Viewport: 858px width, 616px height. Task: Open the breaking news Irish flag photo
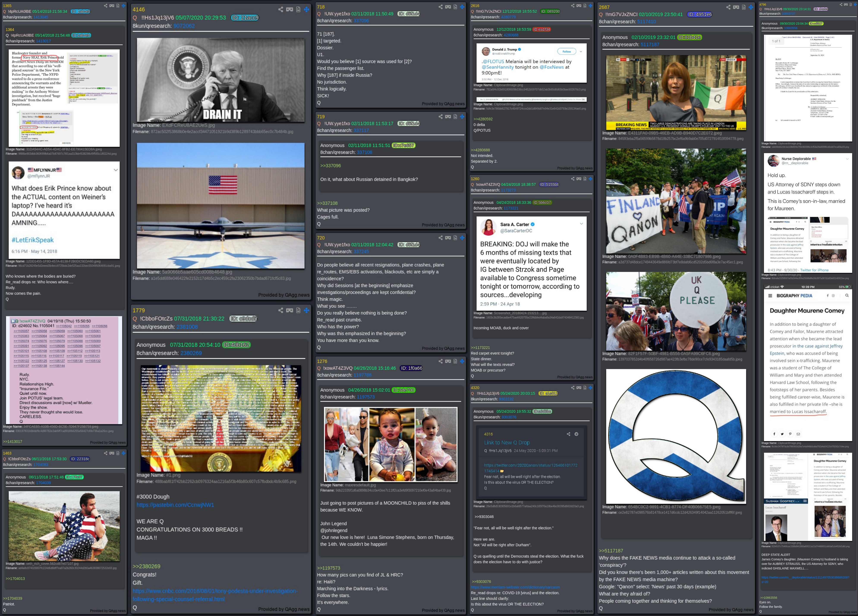(x=676, y=93)
